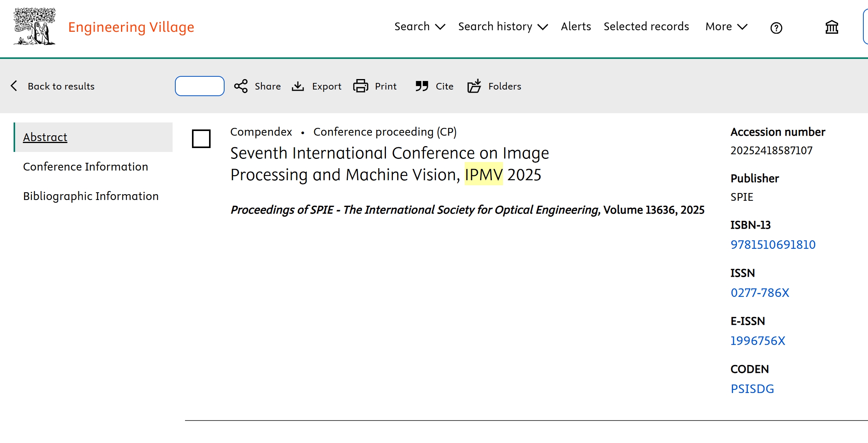Click the Export label
The height and width of the screenshot is (443, 868).
tap(327, 86)
